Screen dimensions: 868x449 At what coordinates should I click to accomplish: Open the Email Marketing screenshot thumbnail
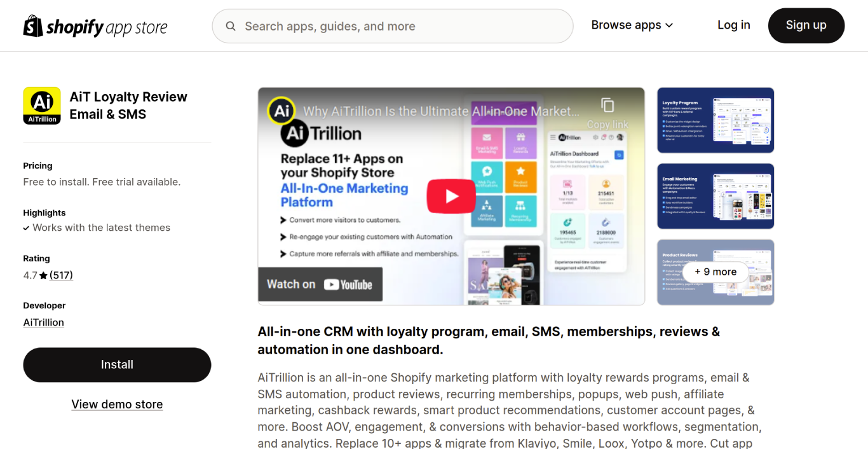point(715,197)
